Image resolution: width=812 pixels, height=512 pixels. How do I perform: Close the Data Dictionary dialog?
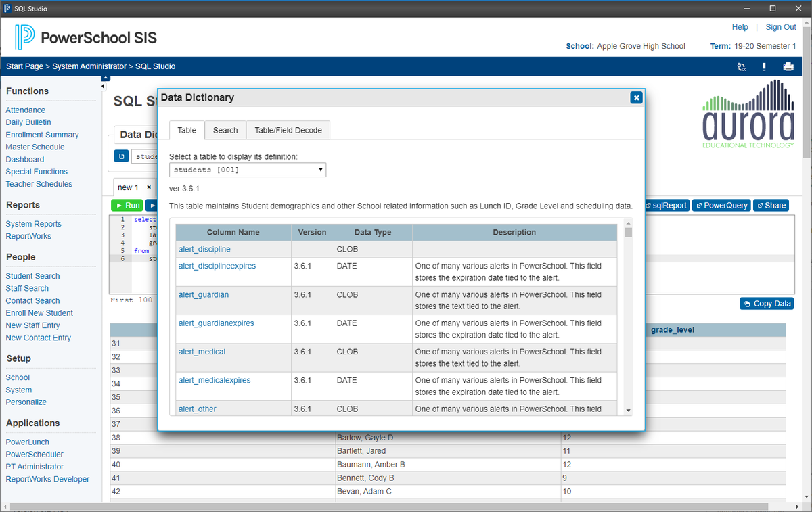pyautogui.click(x=636, y=97)
